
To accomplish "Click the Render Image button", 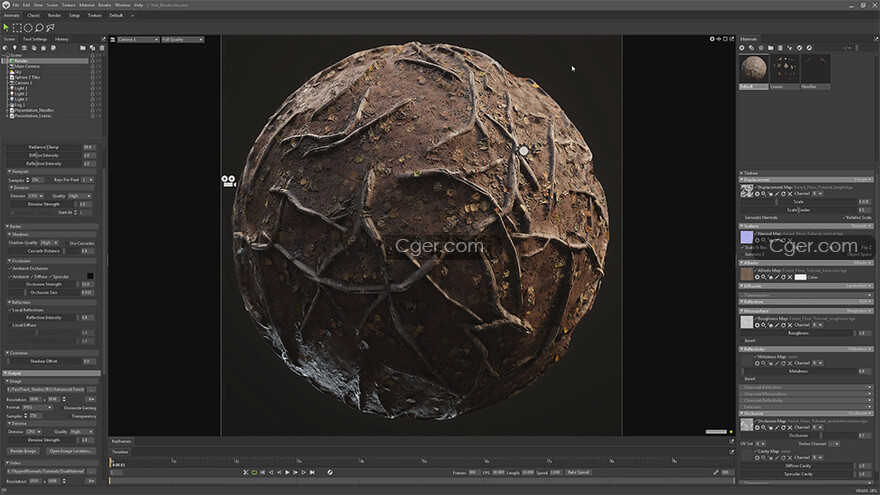I will coord(24,451).
